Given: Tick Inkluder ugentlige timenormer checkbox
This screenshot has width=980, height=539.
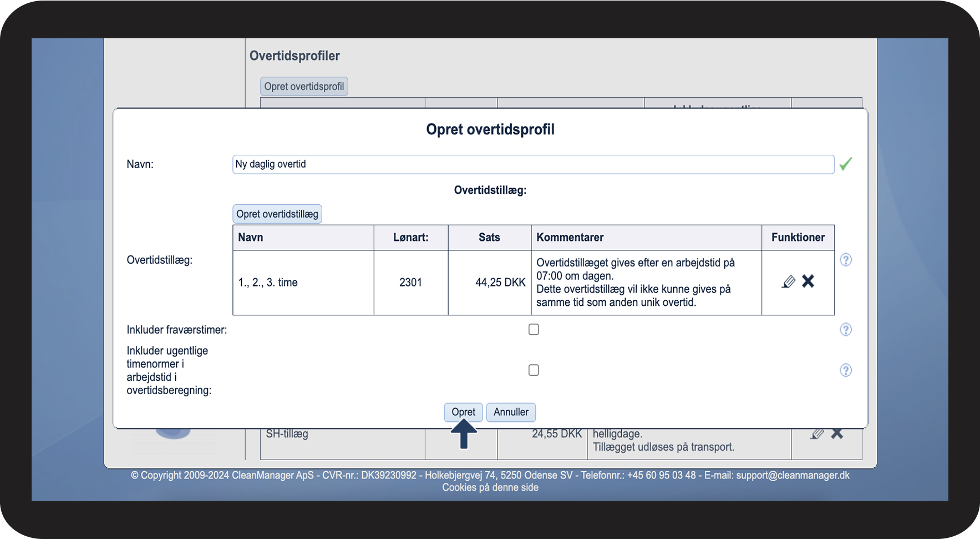Looking at the screenshot, I should coord(534,370).
